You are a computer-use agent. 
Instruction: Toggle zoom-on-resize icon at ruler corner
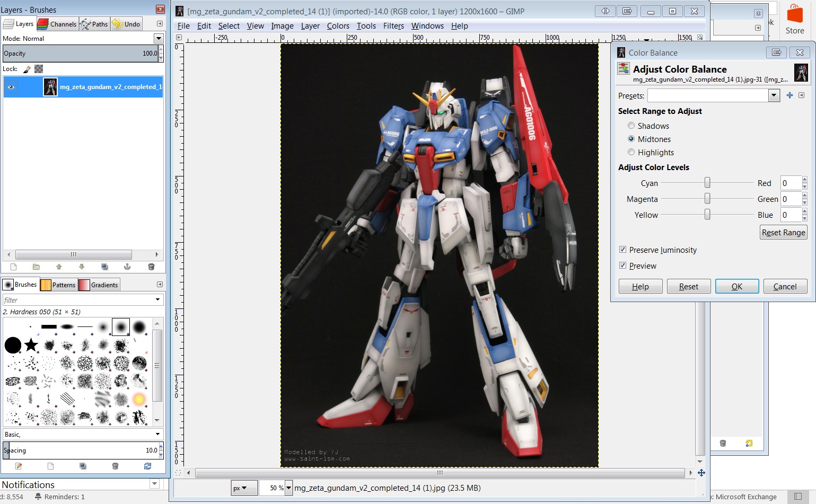coord(700,38)
